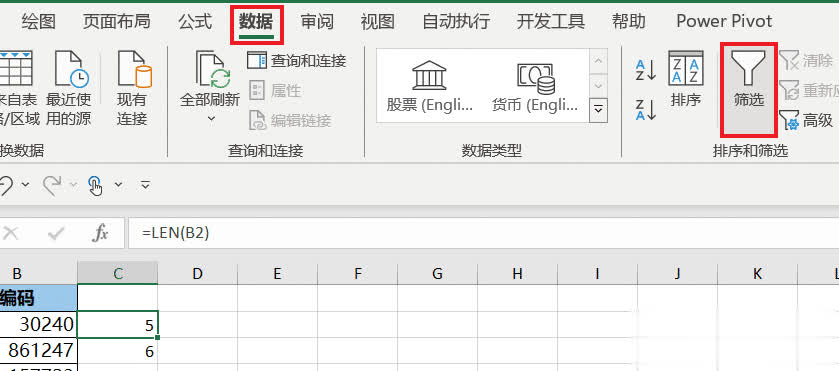The height and width of the screenshot is (371, 839).
Task: Click Queries & Connections (查询和连接) button
Action: point(298,60)
